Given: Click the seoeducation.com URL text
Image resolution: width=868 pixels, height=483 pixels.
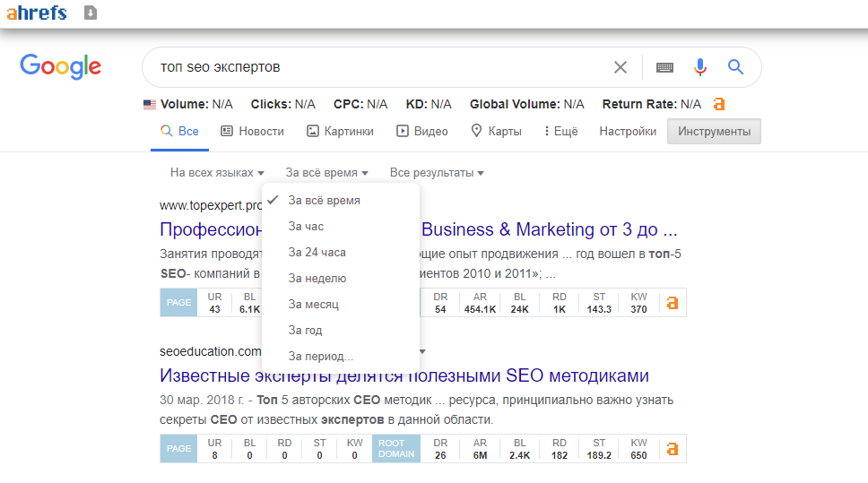Looking at the screenshot, I should (211, 351).
